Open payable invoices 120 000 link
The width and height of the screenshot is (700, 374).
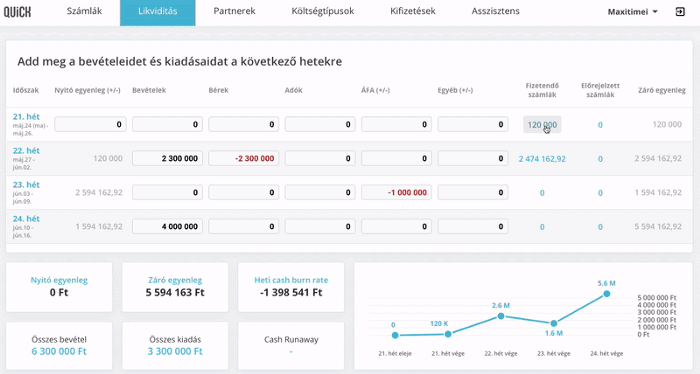tap(542, 125)
